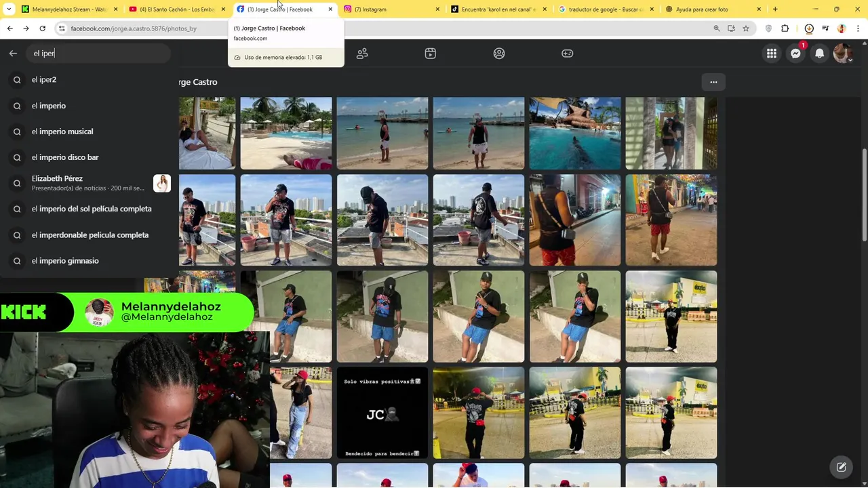Bookmark this page with the star icon
The width and height of the screenshot is (868, 488).
[746, 28]
